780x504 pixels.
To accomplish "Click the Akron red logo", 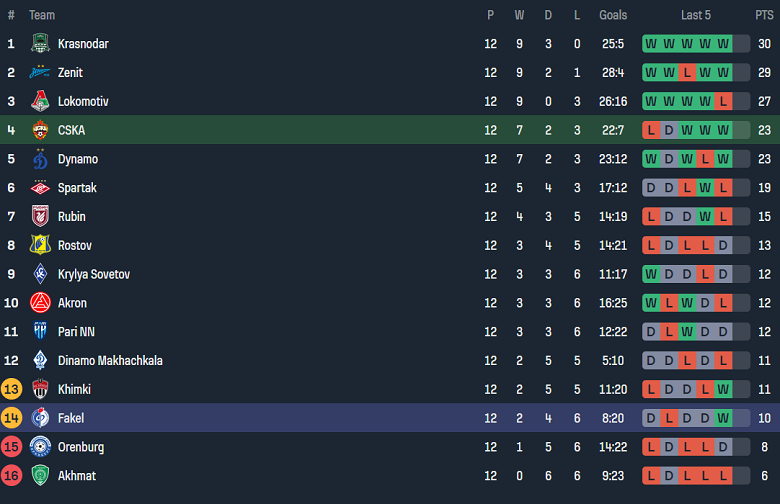I will [x=40, y=303].
